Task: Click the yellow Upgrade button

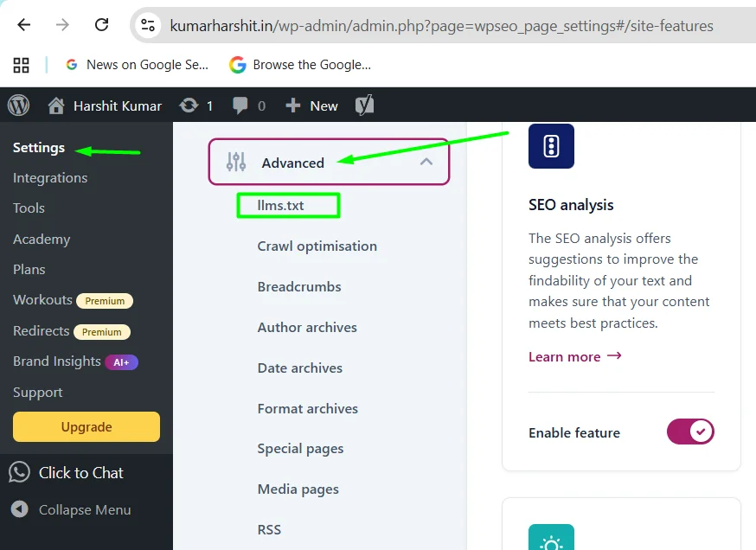Action: click(86, 426)
